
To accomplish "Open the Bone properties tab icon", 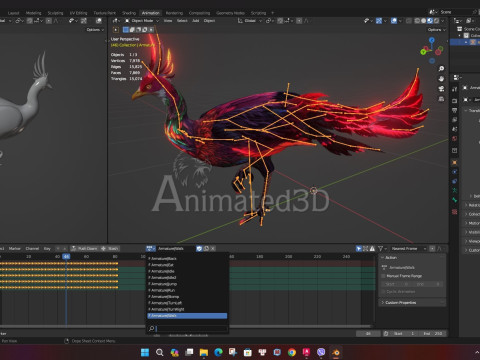I will [x=455, y=200].
